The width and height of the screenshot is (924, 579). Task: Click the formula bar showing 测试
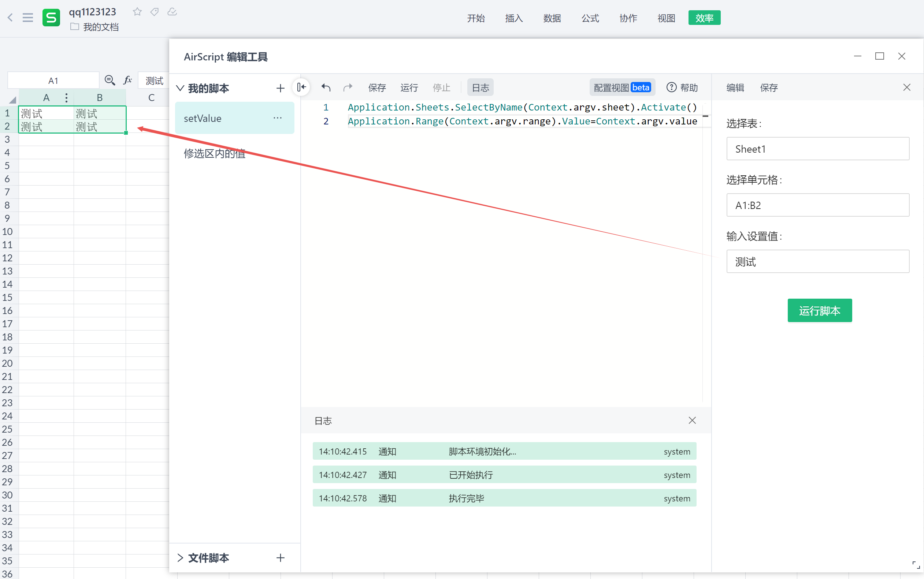coord(153,81)
